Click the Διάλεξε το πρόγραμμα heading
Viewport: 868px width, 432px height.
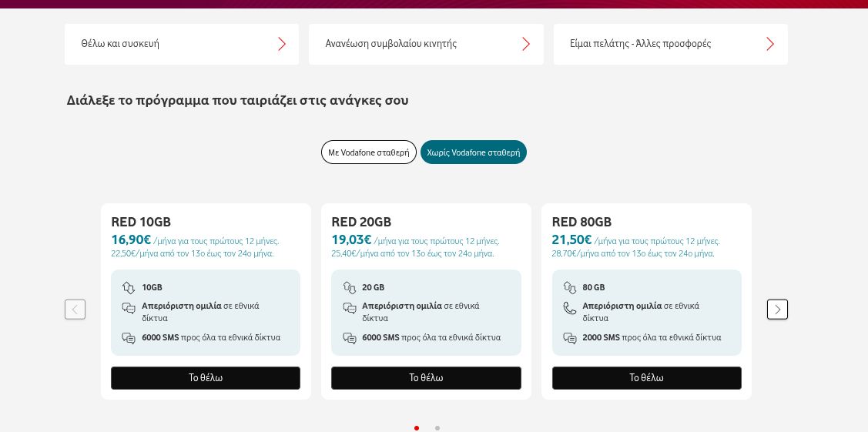tap(237, 101)
